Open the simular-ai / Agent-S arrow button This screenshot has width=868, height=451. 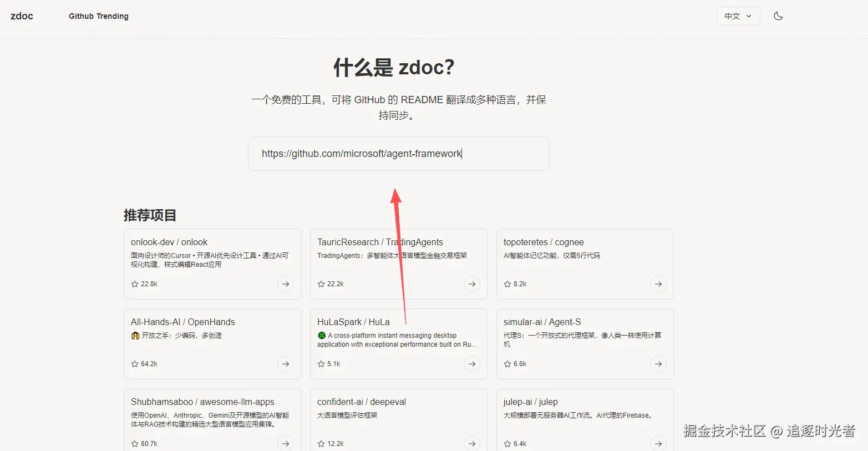pos(658,364)
